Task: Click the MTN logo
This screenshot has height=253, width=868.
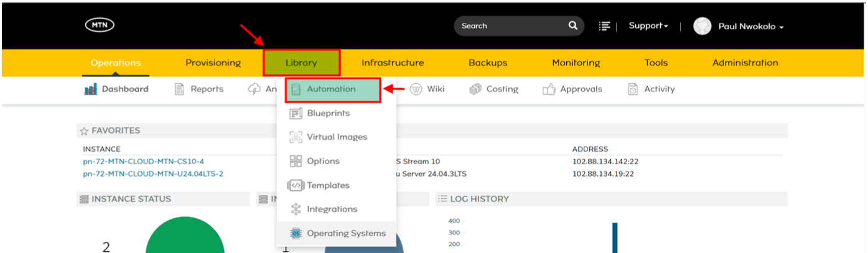Action: pyautogui.click(x=100, y=25)
